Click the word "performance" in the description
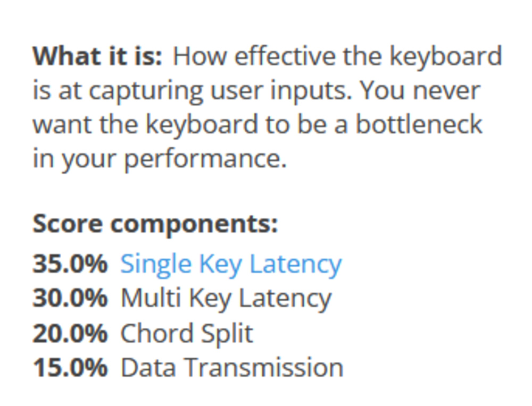Image resolution: width=532 pixels, height=406 pixels. pyautogui.click(x=204, y=159)
